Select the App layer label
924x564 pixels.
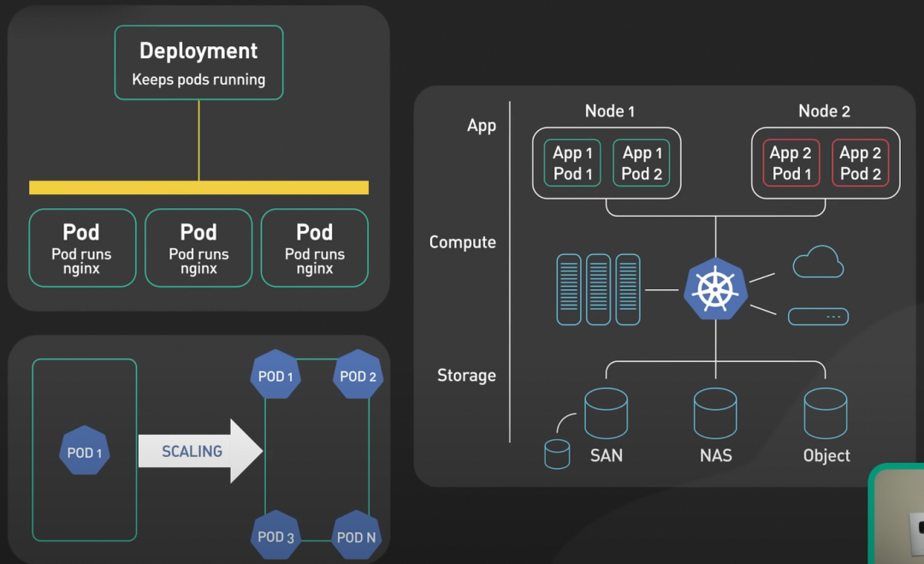tap(482, 126)
